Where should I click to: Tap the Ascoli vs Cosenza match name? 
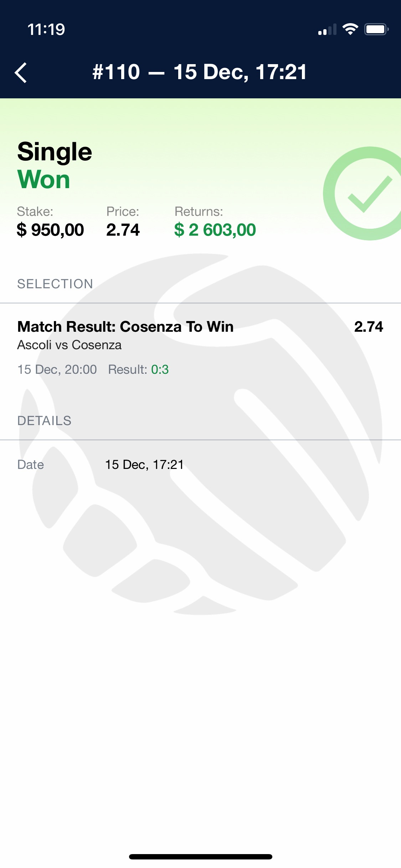tap(70, 345)
